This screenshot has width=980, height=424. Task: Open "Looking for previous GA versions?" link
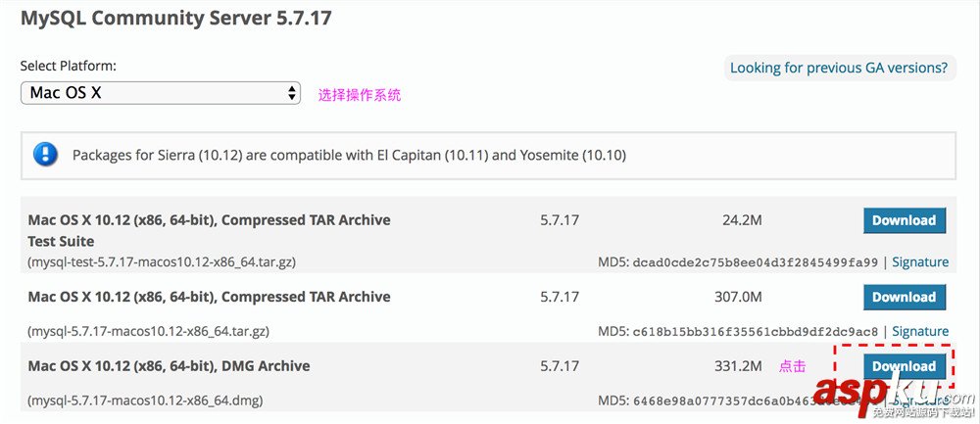(x=838, y=68)
